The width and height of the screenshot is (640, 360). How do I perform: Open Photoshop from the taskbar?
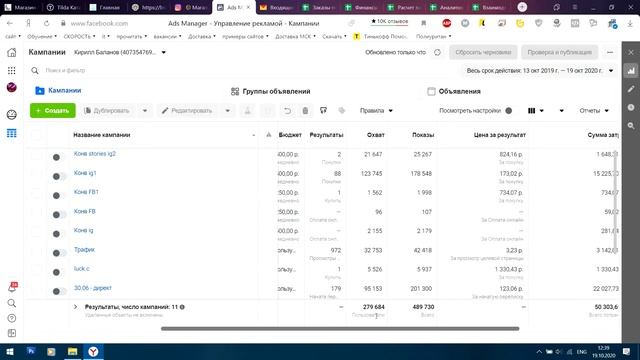31,351
